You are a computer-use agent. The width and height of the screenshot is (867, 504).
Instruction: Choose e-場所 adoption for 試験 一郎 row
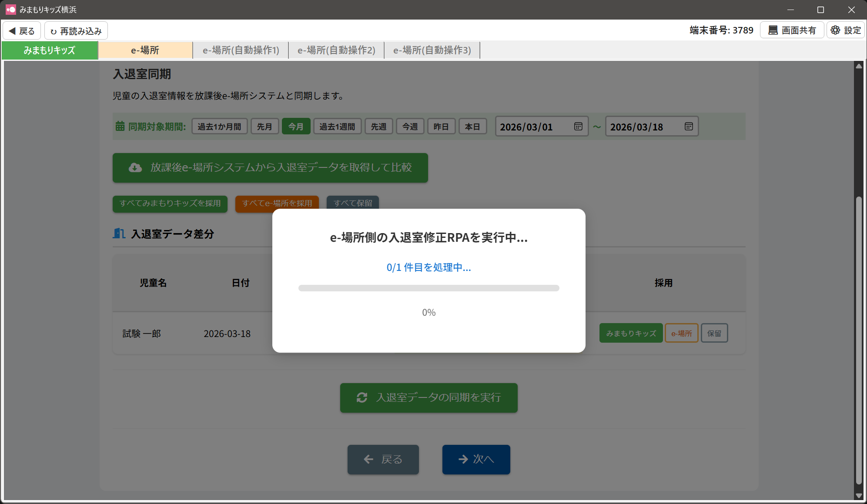[681, 334]
